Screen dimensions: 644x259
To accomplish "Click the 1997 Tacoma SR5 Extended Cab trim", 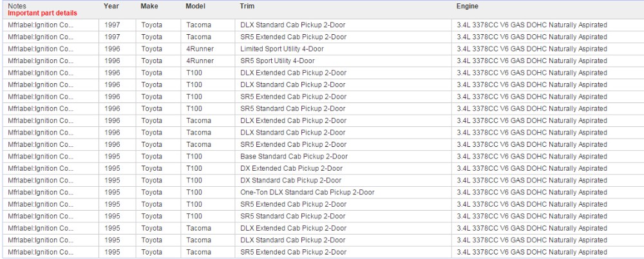I will tap(293, 37).
